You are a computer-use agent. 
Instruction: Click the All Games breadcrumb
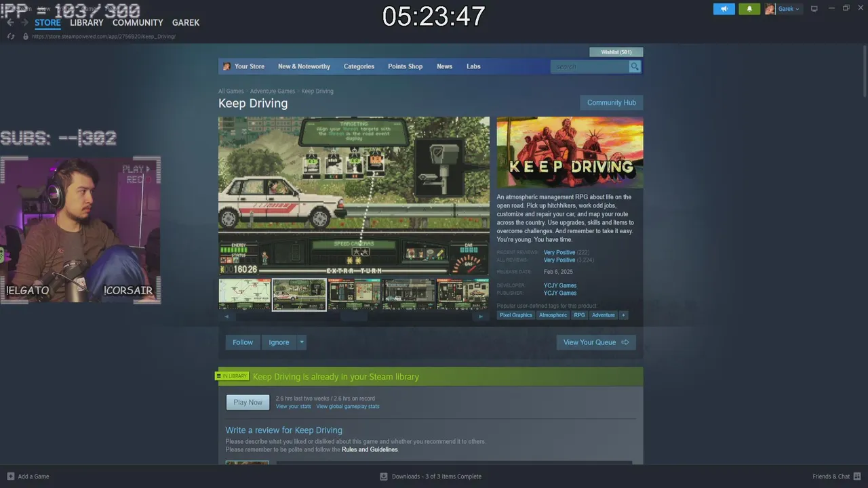click(x=231, y=91)
